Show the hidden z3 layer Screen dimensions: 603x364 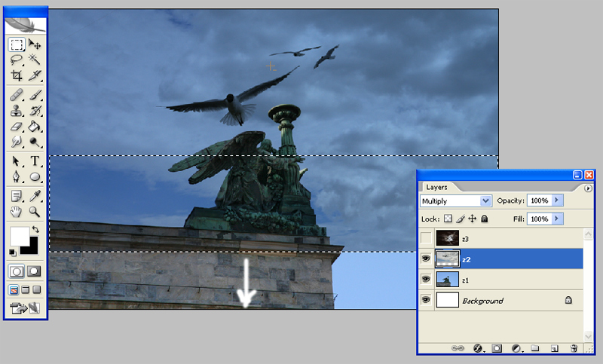[x=426, y=238]
